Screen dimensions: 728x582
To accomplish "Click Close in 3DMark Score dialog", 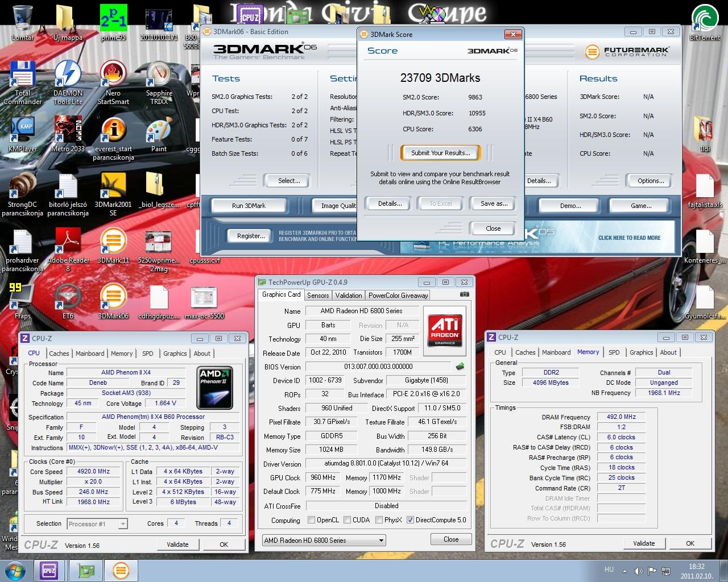I will (493, 228).
